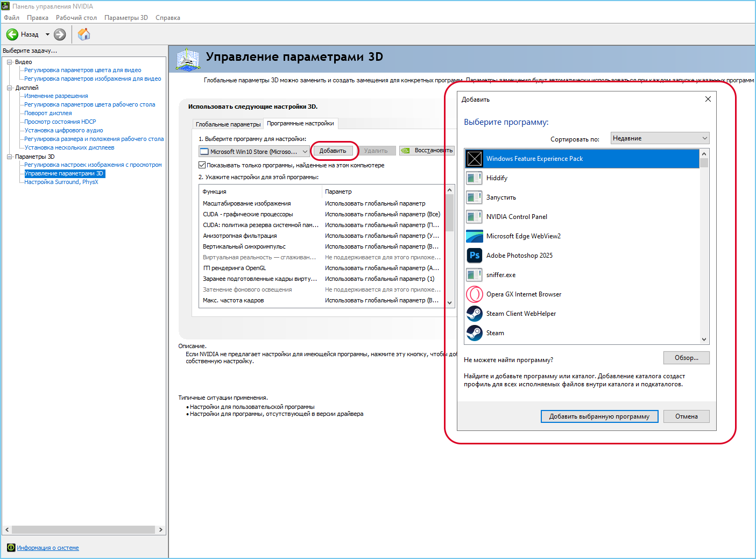Open the Home icon in toolbar

pyautogui.click(x=84, y=34)
